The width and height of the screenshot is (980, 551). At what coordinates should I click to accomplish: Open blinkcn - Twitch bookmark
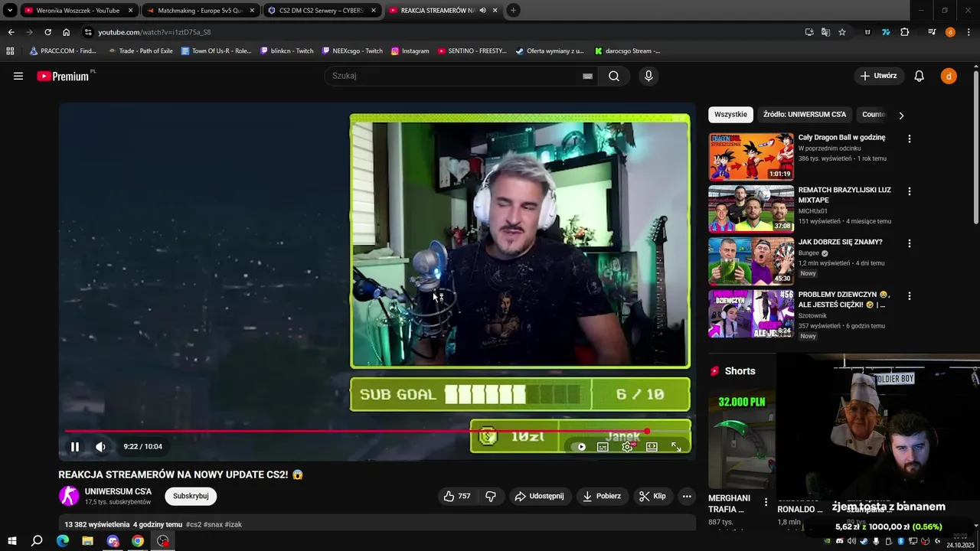pos(287,51)
